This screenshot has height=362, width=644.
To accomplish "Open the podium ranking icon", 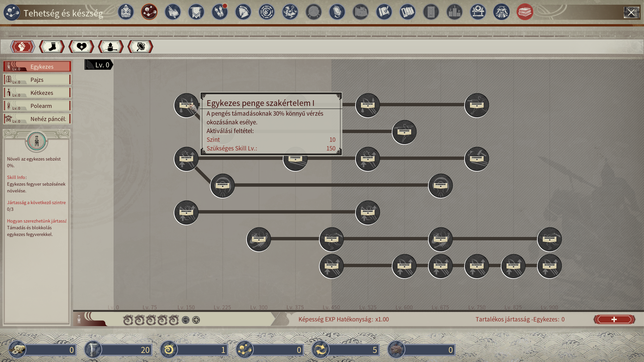I will 454,12.
